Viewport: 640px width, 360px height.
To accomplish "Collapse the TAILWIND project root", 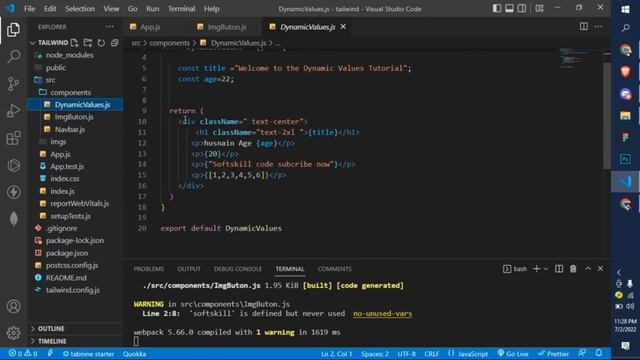I will [49, 42].
